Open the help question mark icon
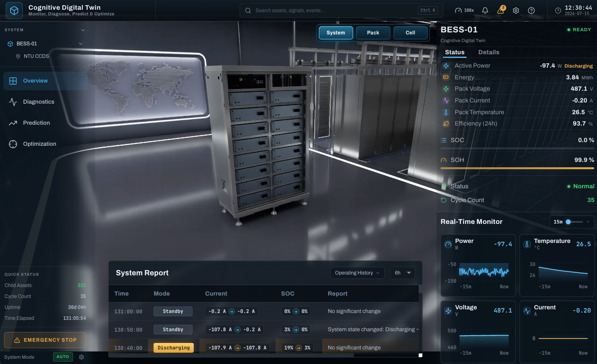Viewport: 597px width, 364px height. point(531,11)
